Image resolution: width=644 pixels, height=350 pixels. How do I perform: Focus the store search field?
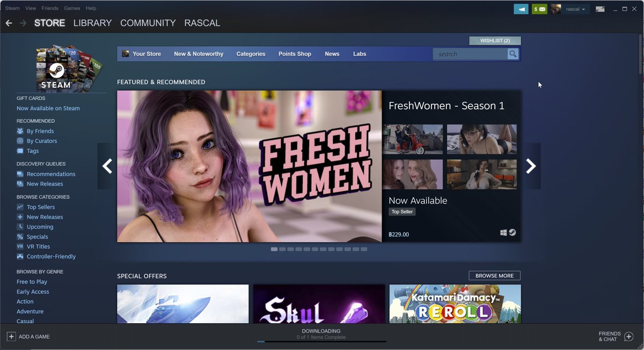coord(470,54)
